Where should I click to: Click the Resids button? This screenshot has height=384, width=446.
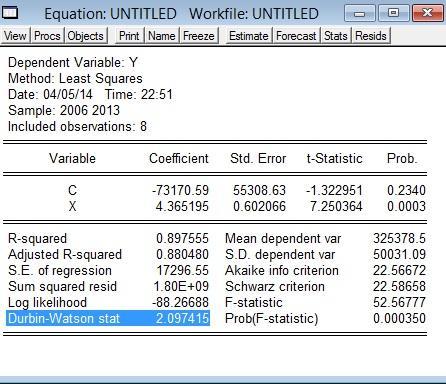click(371, 36)
